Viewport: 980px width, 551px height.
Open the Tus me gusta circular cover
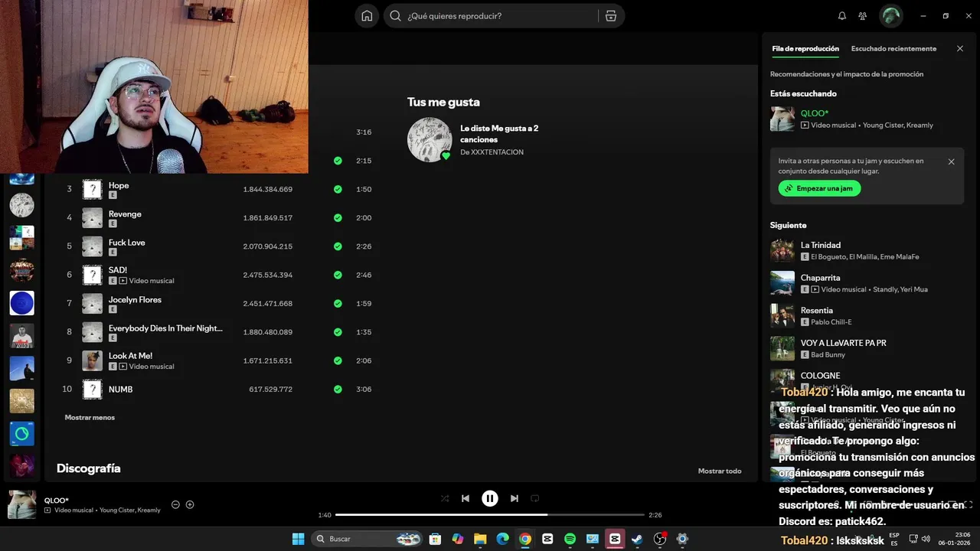430,139
